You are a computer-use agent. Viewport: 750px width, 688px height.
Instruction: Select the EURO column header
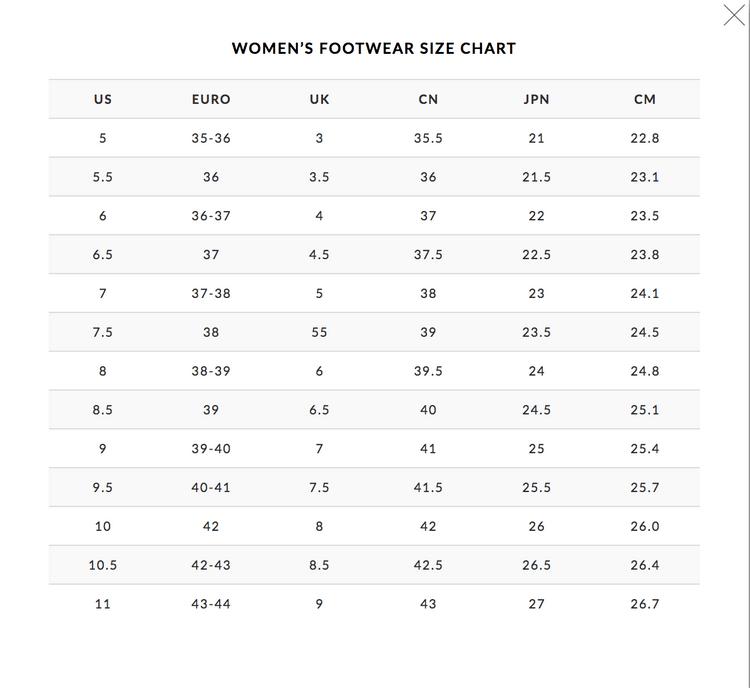pos(211,99)
